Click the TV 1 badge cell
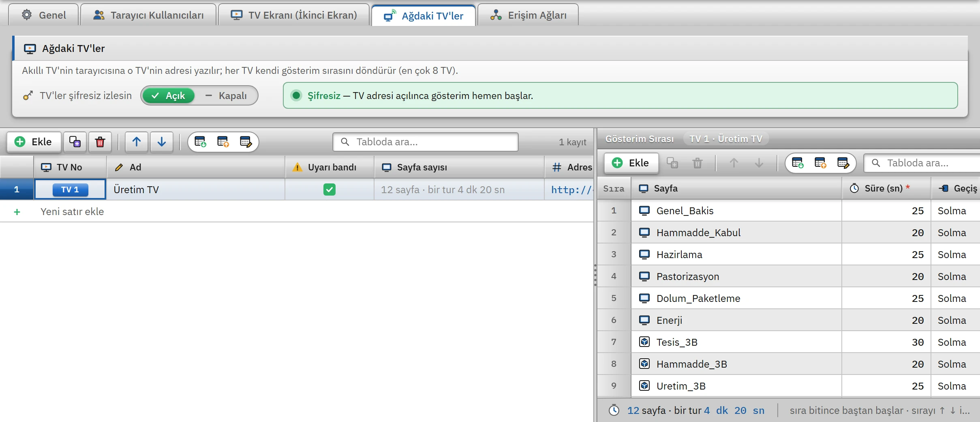 (x=70, y=189)
